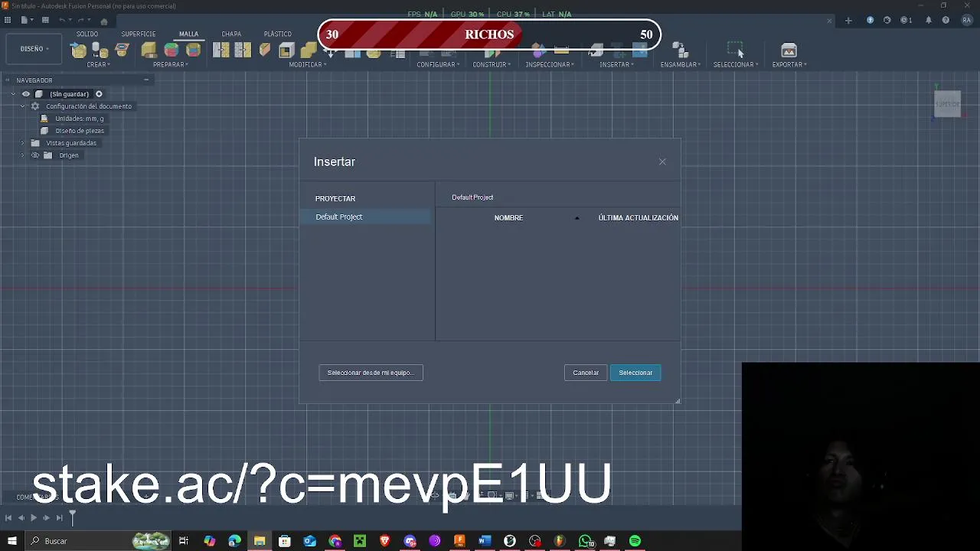The height and width of the screenshot is (551, 980).
Task: Select the Remesh tool icon
Action: pos(220,51)
